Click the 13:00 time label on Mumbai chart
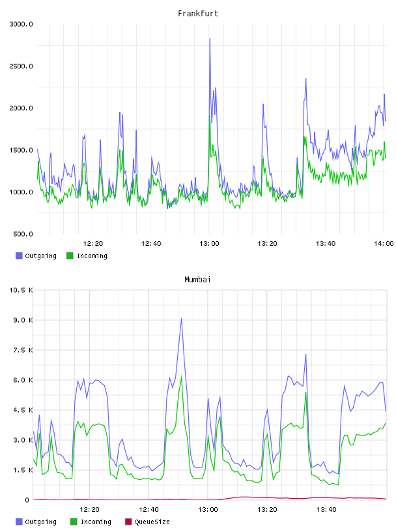Viewport: 396px width, 532px height. point(208,510)
